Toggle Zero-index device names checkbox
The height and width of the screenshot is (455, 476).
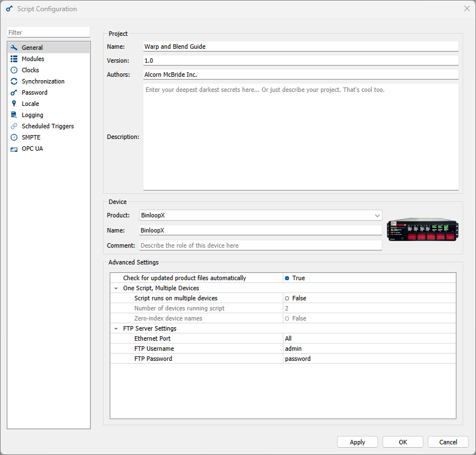tap(287, 318)
